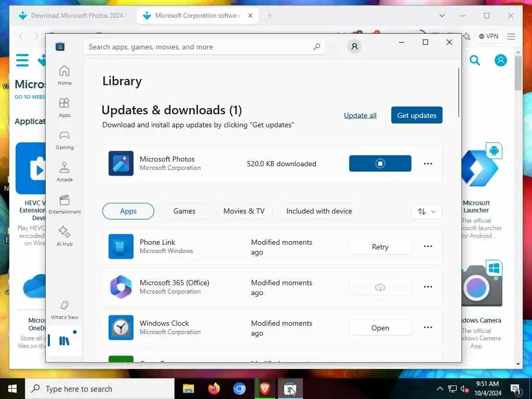Open the Store user profile icon
Viewport: 532px width, 399px height.
(x=354, y=46)
